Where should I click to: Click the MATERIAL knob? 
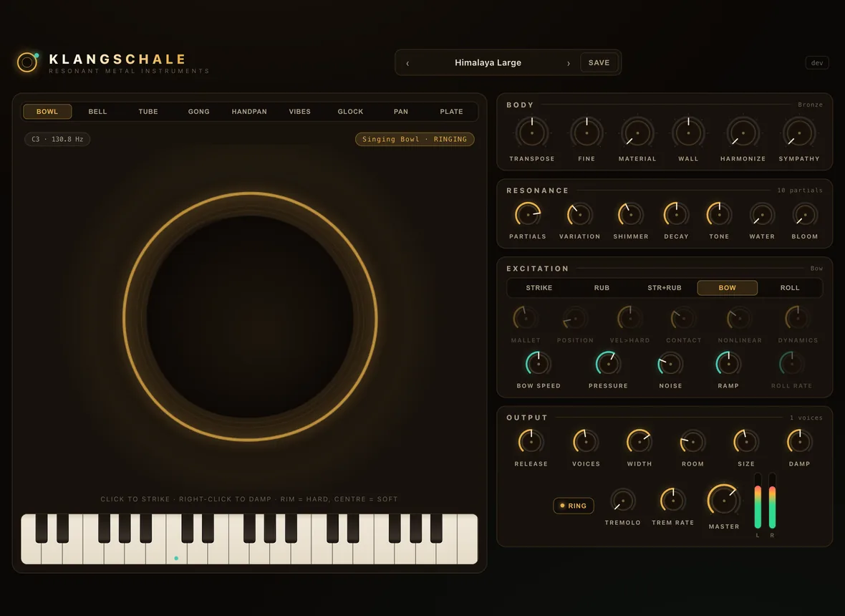click(637, 133)
